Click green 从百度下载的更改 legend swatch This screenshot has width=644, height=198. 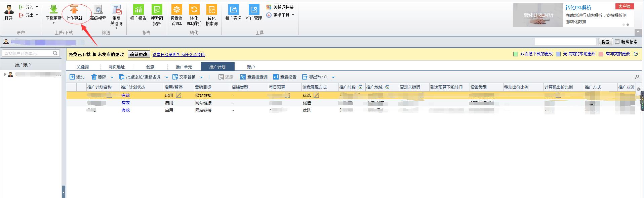point(516,54)
